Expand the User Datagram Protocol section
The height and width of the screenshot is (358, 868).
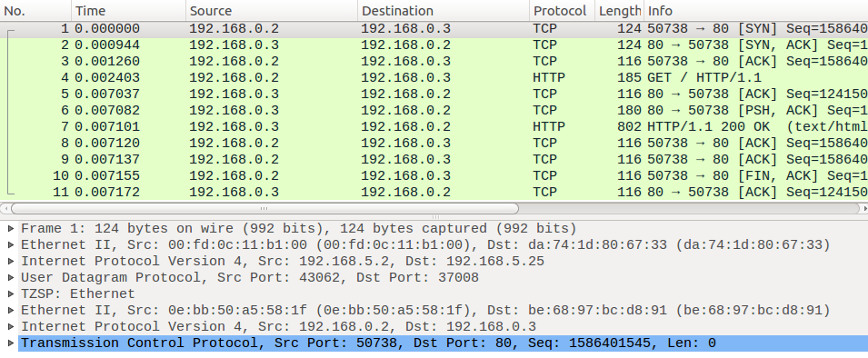pyautogui.click(x=11, y=277)
